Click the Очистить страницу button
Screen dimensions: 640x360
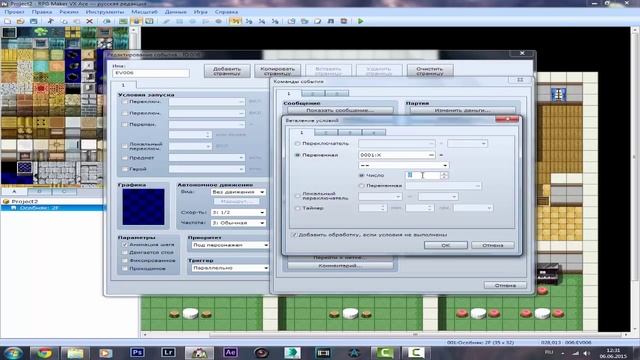tap(430, 71)
